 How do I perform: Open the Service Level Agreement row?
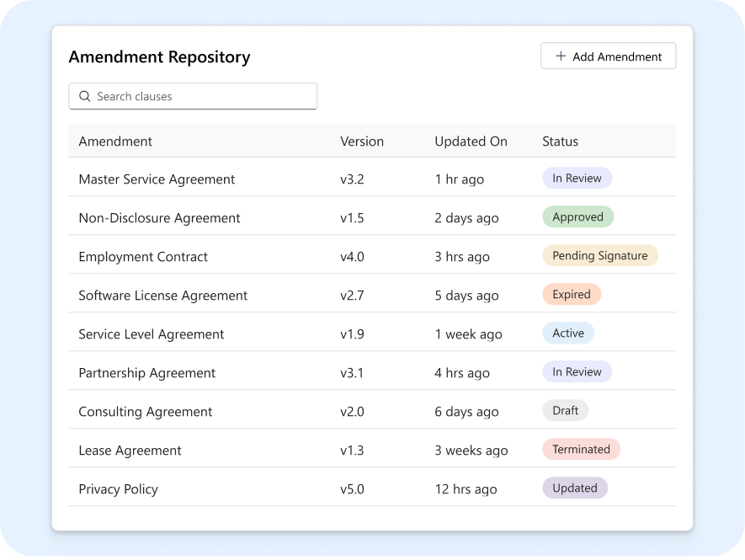click(372, 332)
